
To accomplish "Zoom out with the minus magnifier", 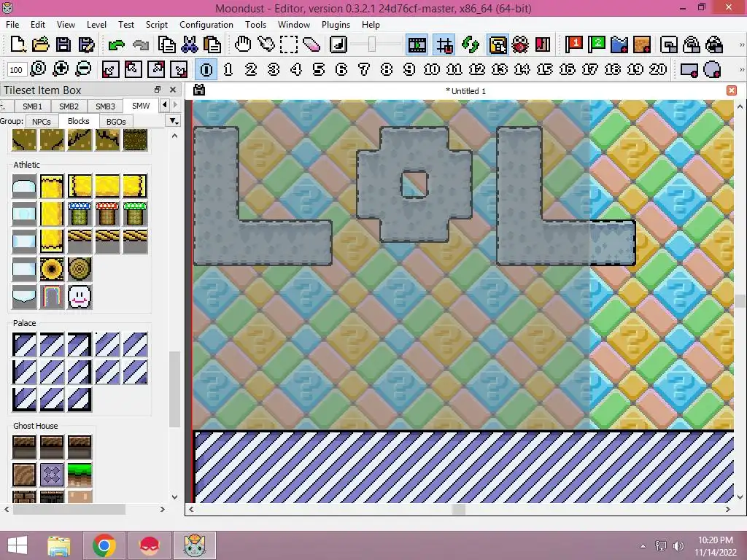I will (x=83, y=69).
